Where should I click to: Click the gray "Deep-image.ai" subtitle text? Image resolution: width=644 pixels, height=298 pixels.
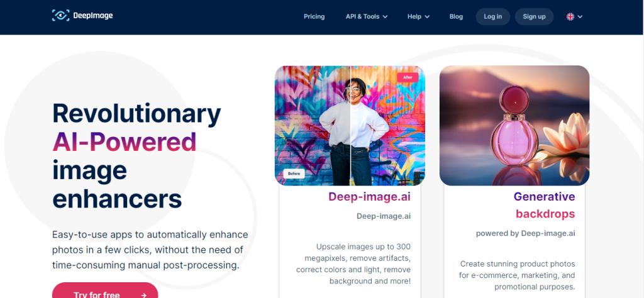(384, 216)
